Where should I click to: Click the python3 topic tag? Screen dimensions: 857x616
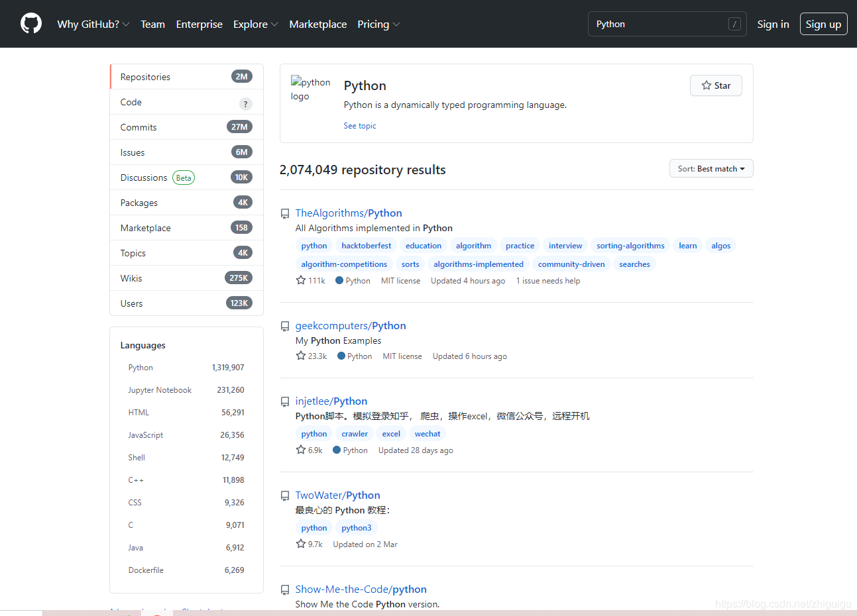tap(357, 528)
